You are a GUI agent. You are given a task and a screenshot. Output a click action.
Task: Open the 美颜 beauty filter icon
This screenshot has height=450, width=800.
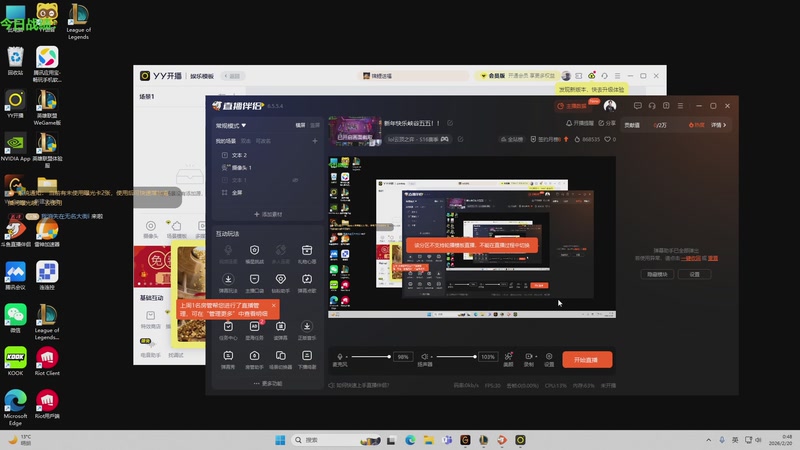[x=508, y=357]
